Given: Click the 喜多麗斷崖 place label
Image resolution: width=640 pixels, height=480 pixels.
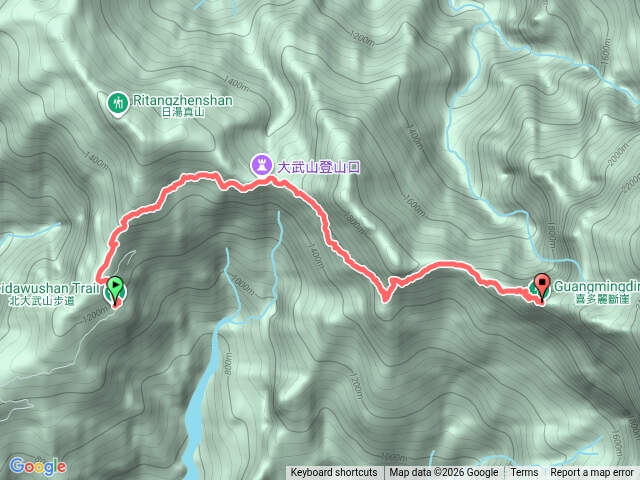Looking at the screenshot, I should pyautogui.click(x=602, y=299).
